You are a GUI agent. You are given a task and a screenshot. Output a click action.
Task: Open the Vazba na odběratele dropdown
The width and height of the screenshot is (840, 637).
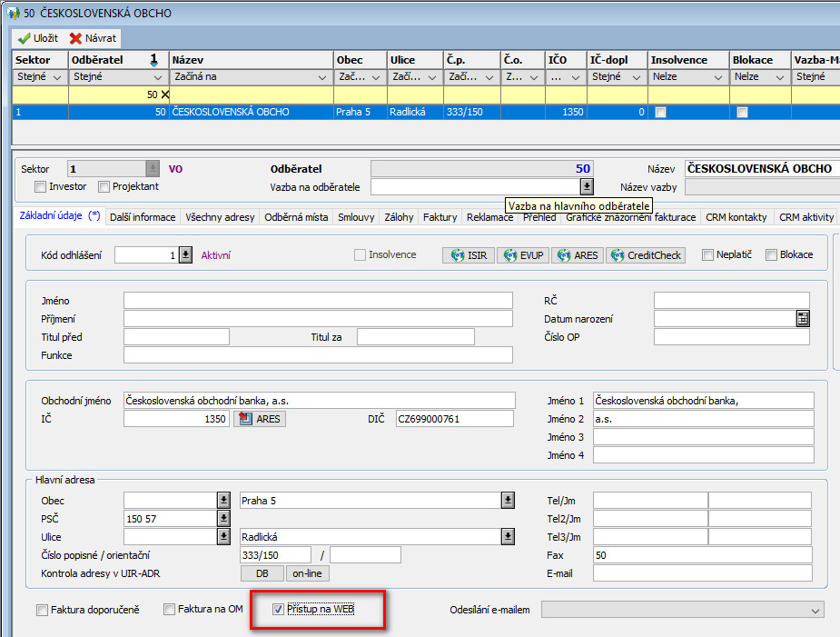click(587, 186)
